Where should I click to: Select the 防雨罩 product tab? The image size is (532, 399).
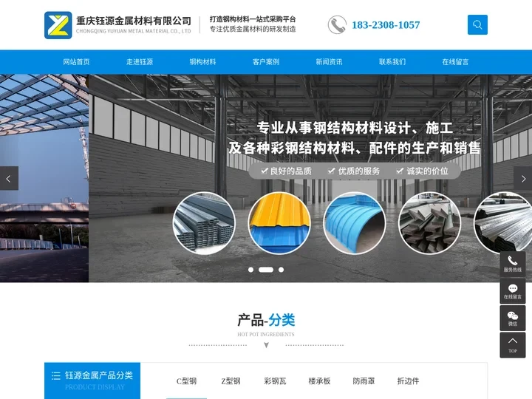364,381
